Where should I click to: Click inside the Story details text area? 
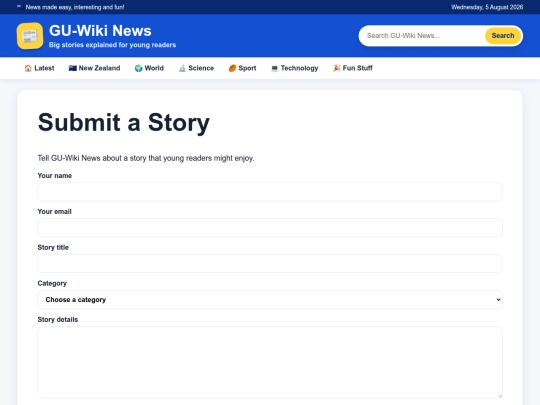click(270, 362)
